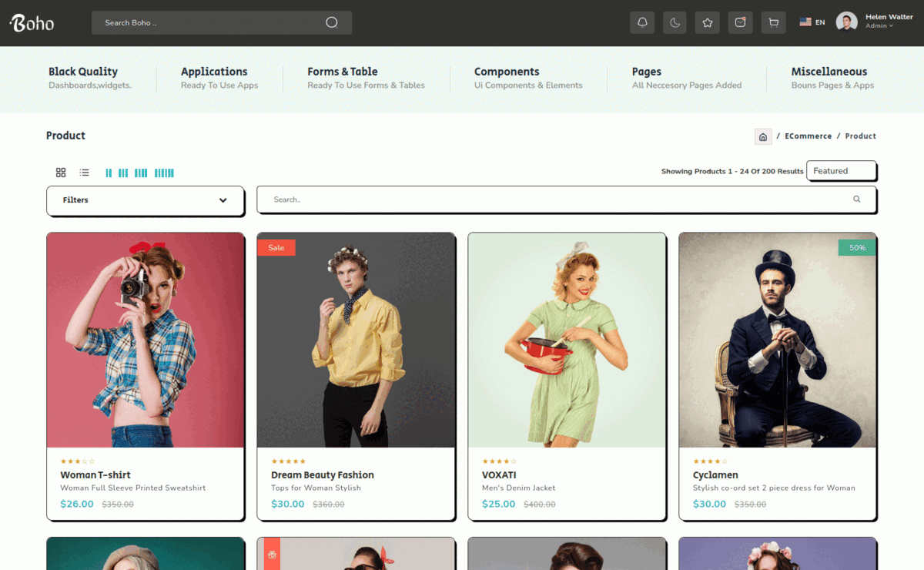The width and height of the screenshot is (924, 570).
Task: Open the notifications bell
Action: [x=642, y=22]
